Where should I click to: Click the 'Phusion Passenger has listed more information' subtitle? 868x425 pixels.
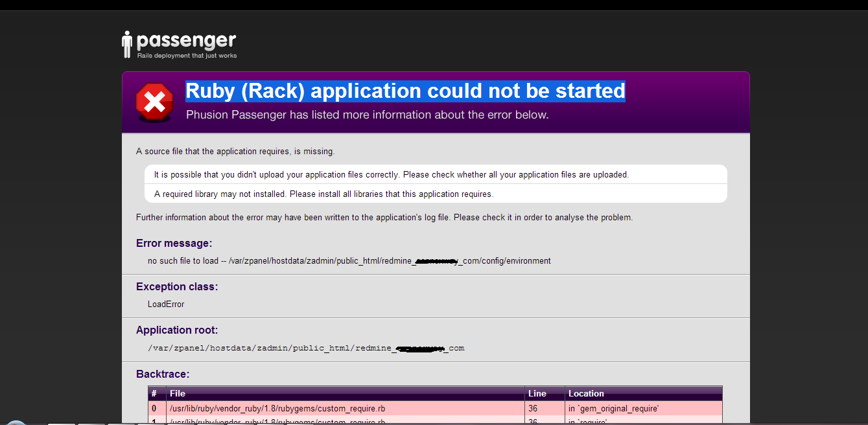[368, 115]
